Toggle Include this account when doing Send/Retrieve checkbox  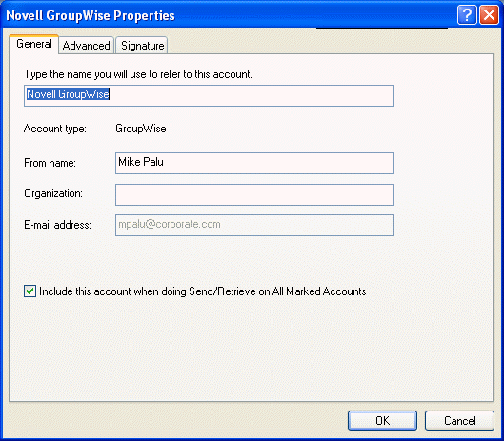pyautogui.click(x=30, y=291)
